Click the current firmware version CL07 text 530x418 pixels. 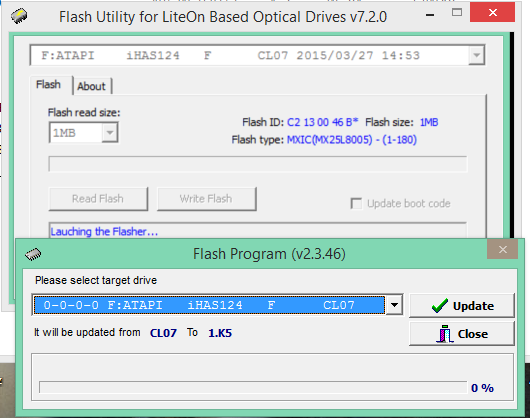(x=163, y=333)
